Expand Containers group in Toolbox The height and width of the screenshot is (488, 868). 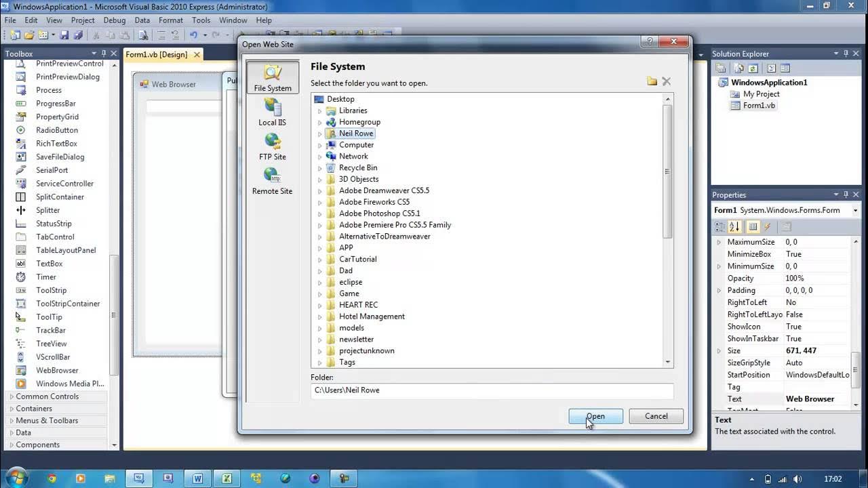[x=12, y=409]
